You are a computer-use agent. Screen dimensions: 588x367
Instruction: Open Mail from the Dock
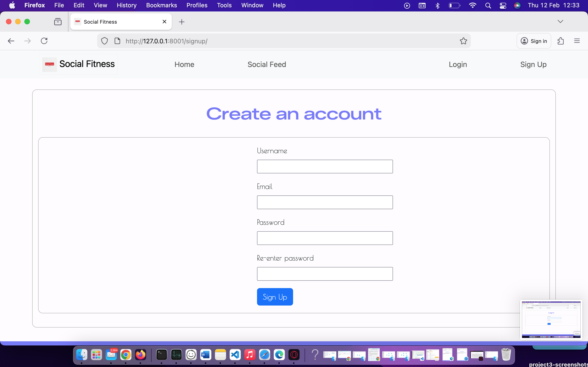111,355
